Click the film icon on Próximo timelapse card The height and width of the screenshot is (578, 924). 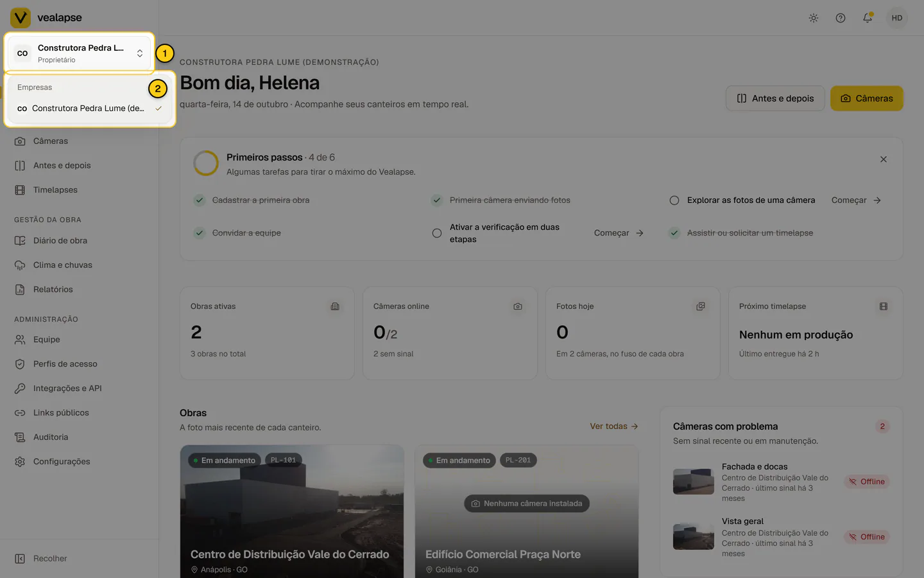coord(884,306)
